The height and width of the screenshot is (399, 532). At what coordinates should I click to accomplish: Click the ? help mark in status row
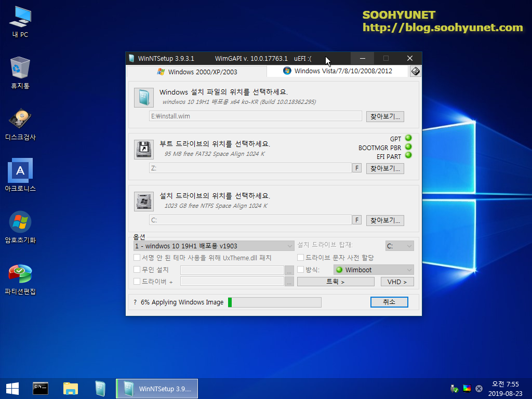click(135, 302)
